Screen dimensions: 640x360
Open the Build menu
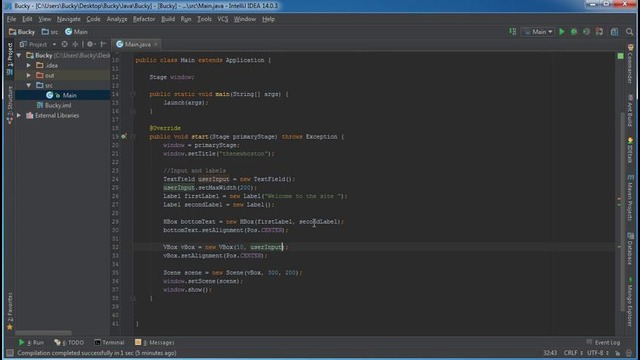pos(168,19)
